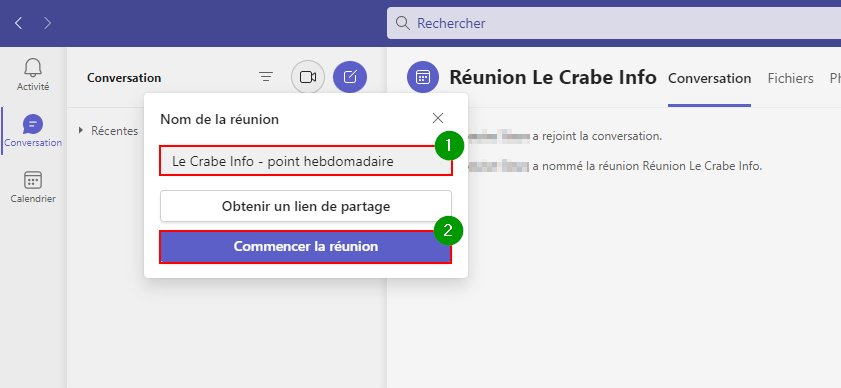Open Calendrier in the sidebar

pyautogui.click(x=33, y=187)
